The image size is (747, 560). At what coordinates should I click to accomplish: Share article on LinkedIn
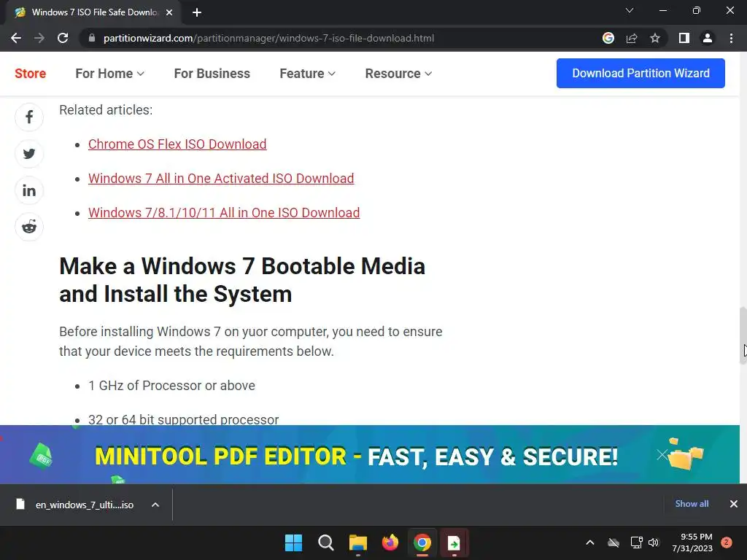[x=29, y=190]
